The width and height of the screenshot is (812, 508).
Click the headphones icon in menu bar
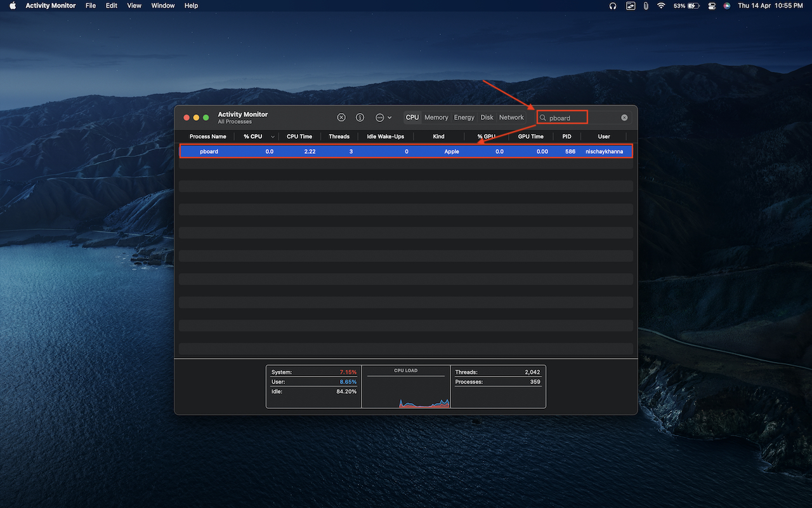(613, 6)
